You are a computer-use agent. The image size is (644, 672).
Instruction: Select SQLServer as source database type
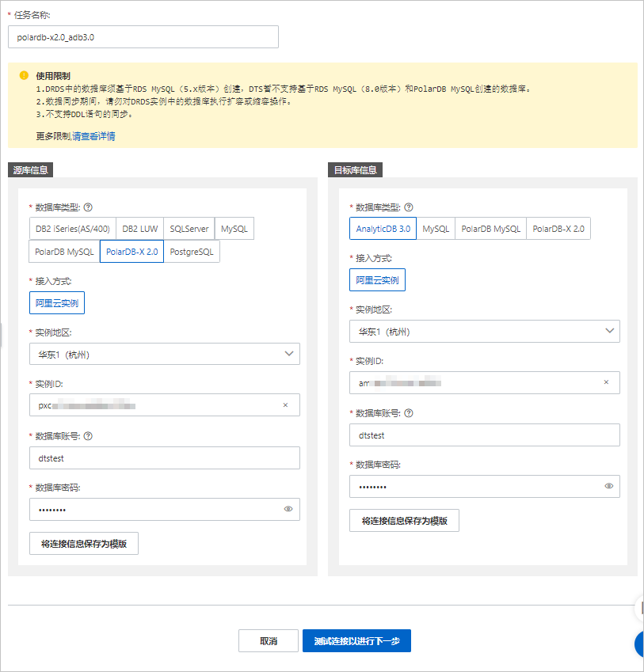pyautogui.click(x=189, y=229)
